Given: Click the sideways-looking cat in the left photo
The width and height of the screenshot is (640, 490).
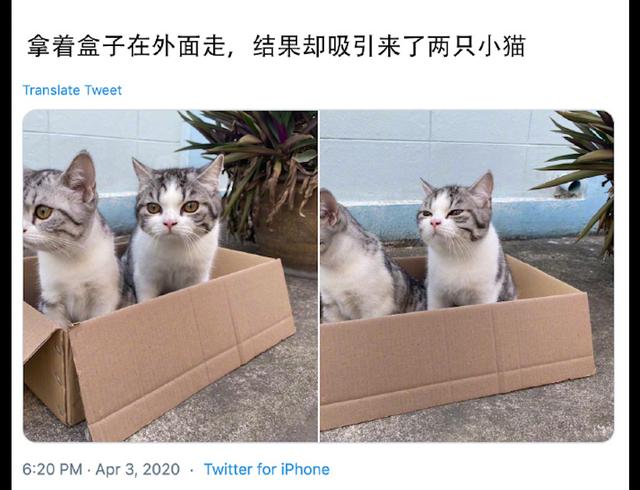Looking at the screenshot, I should pos(67,237).
